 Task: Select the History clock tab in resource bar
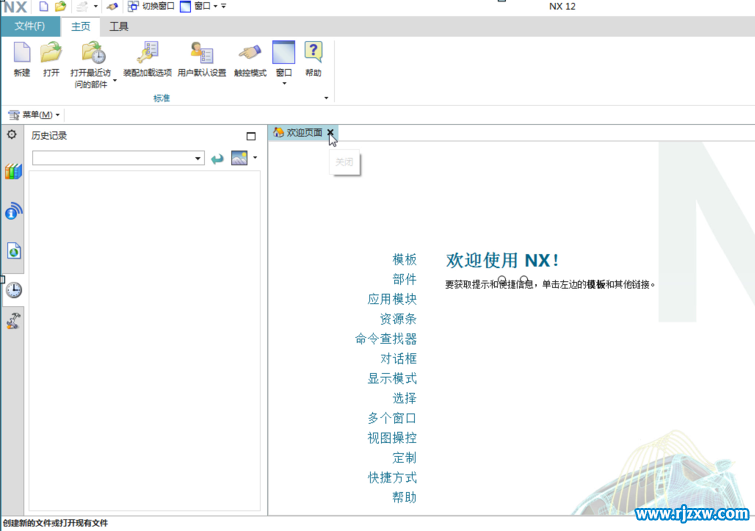tap(13, 290)
